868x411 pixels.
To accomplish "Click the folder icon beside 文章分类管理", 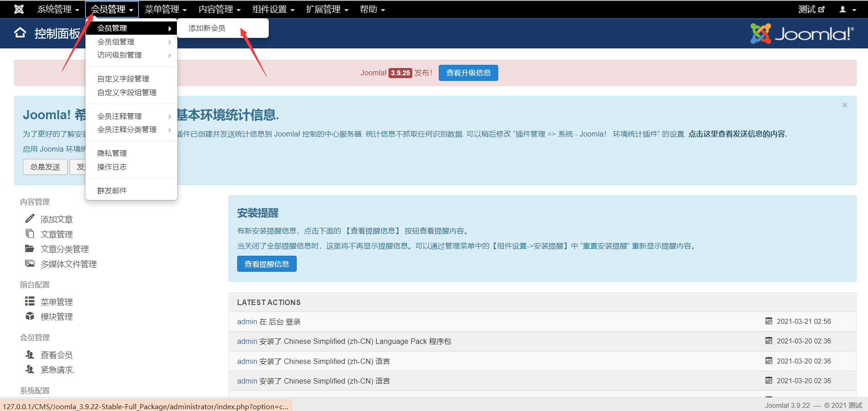I will pyautogui.click(x=30, y=248).
